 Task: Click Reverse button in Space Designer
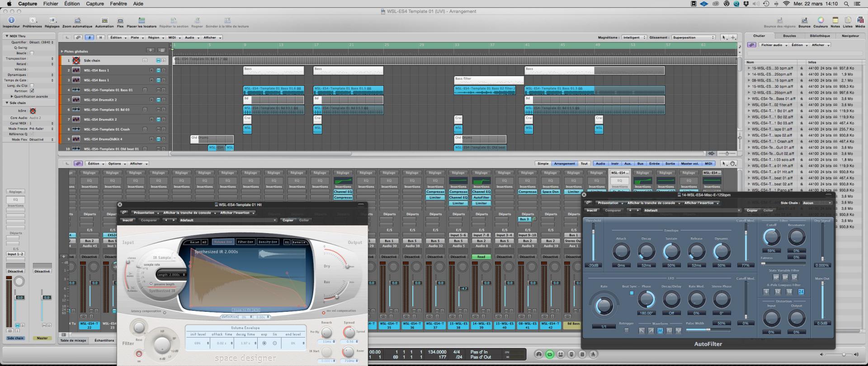click(x=299, y=242)
